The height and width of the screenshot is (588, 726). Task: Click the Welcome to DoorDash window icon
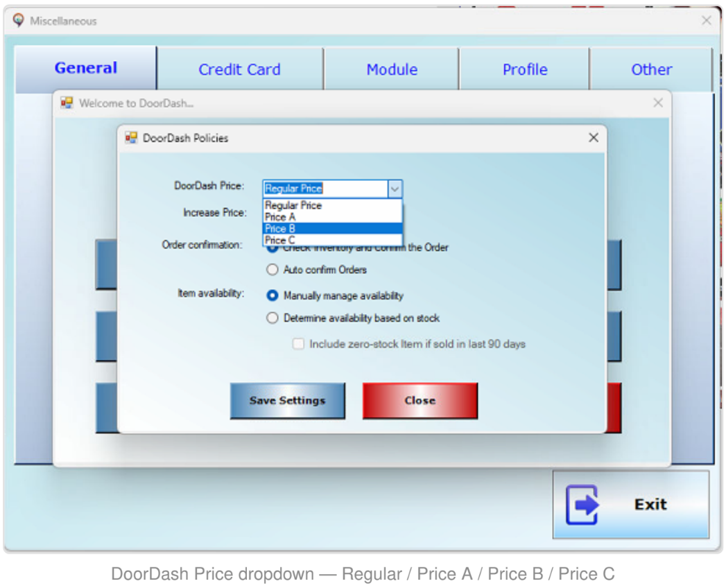(x=67, y=103)
